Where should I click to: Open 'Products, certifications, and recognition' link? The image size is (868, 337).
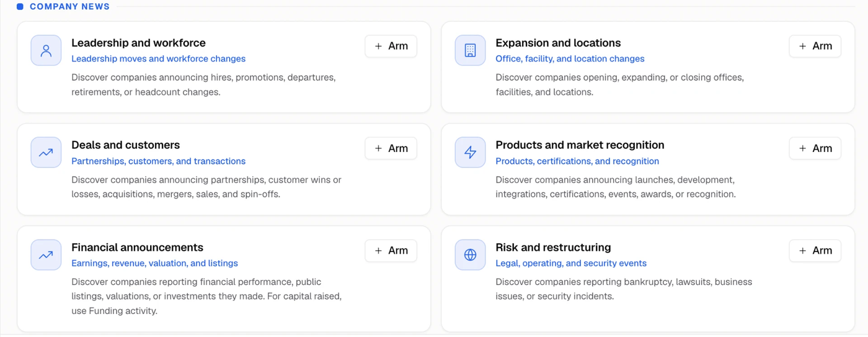click(577, 161)
